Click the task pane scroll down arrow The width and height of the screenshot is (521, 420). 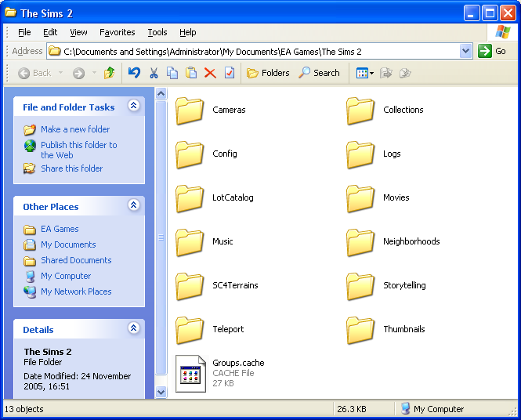click(161, 392)
